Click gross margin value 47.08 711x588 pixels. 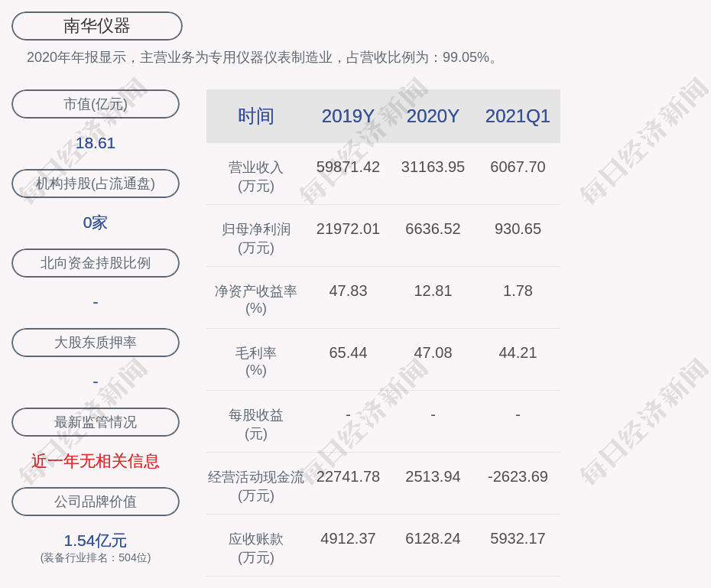433,352
